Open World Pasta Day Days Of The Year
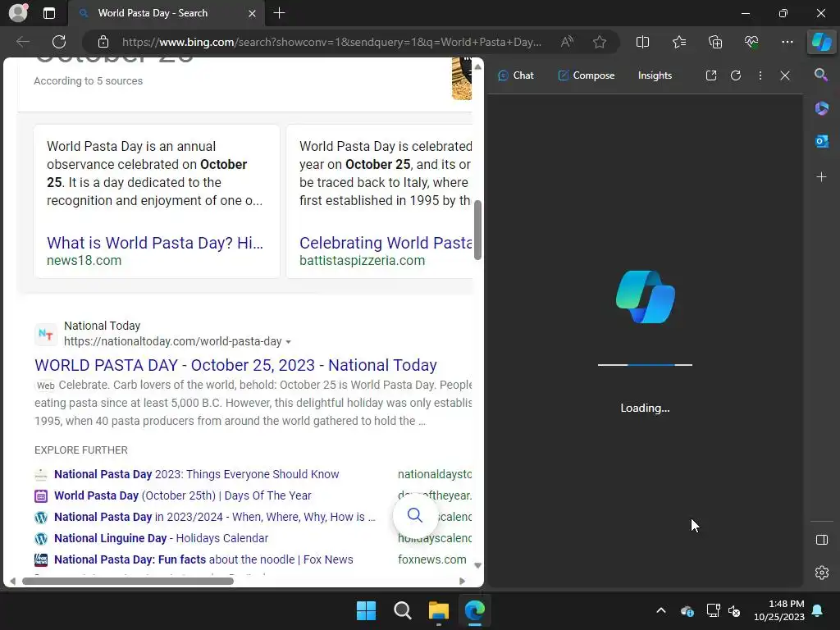This screenshot has height=630, width=840. (183, 495)
